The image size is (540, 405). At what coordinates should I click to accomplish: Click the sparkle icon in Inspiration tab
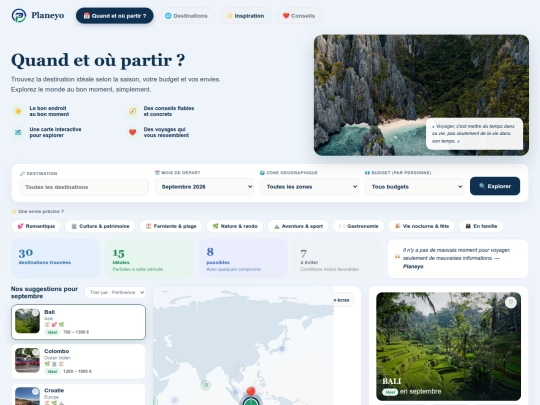tap(229, 16)
